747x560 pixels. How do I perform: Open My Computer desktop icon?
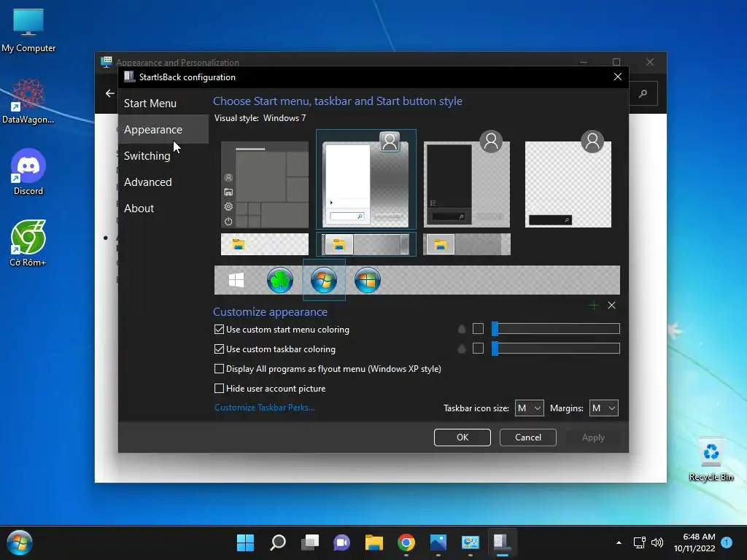click(x=28, y=31)
